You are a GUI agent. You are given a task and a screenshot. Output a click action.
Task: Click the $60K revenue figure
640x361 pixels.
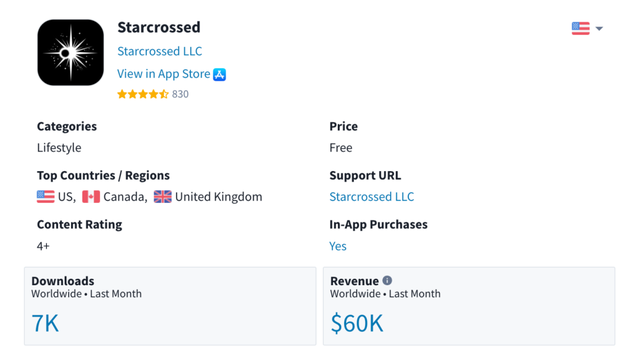[357, 323]
